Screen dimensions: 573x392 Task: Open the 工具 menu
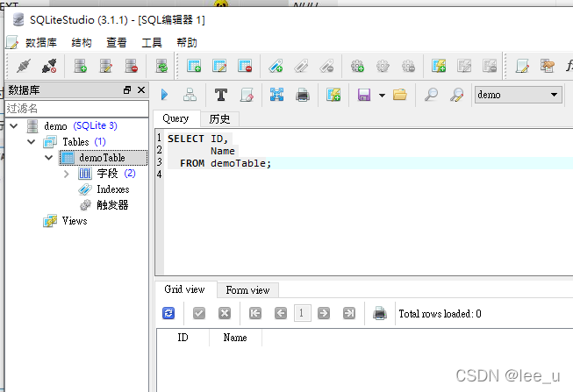(152, 43)
